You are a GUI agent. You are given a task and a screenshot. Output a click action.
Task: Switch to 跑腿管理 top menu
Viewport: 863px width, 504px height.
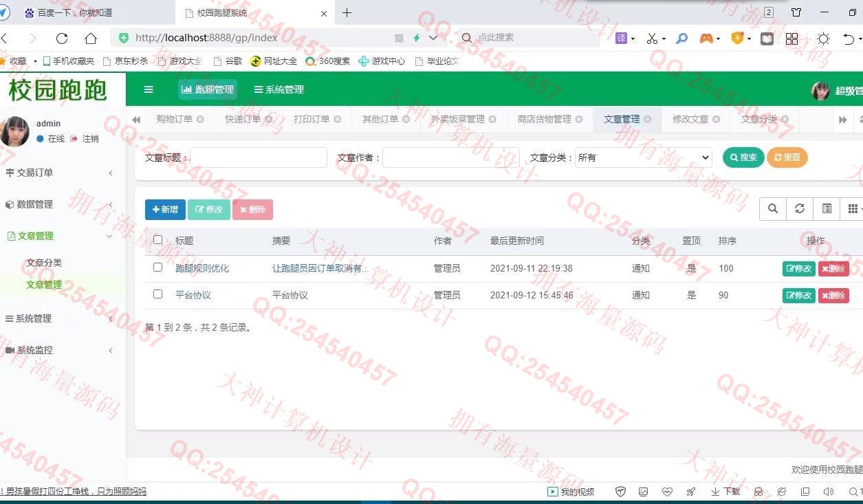(208, 89)
